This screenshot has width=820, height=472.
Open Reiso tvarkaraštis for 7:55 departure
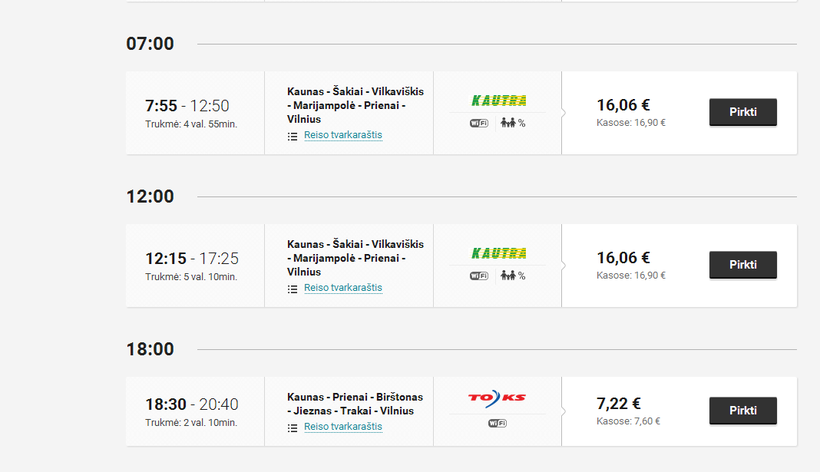(343, 135)
